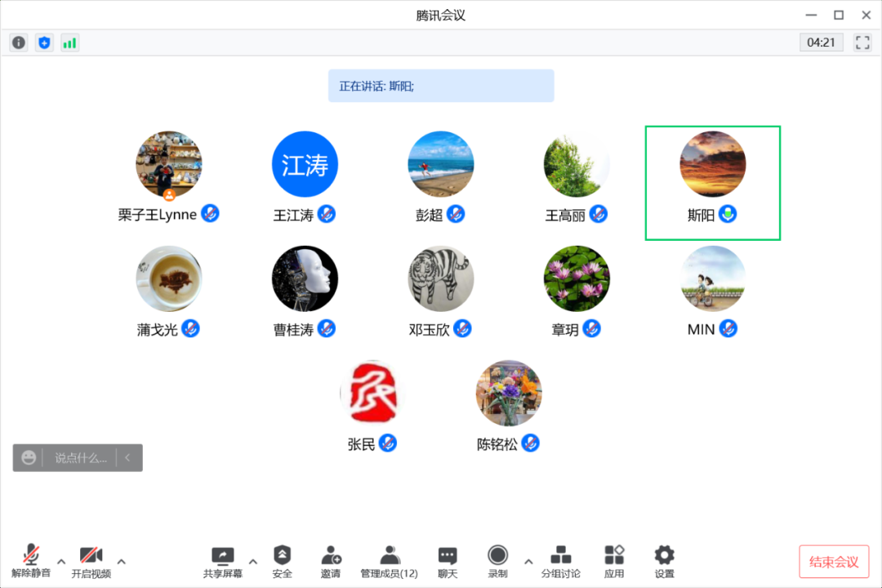Image resolution: width=882 pixels, height=588 pixels.
Task: Click the muted mic icon beside 彭超
Action: click(456, 214)
